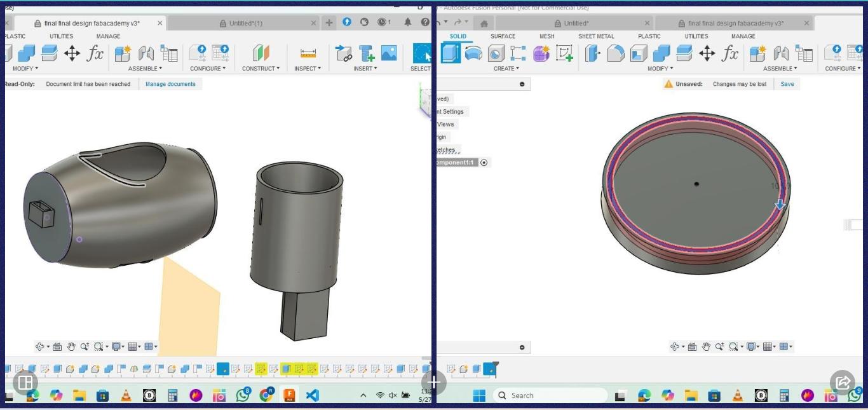The image size is (868, 410).
Task: Select the Revolve tool in right window
Action: [473, 53]
